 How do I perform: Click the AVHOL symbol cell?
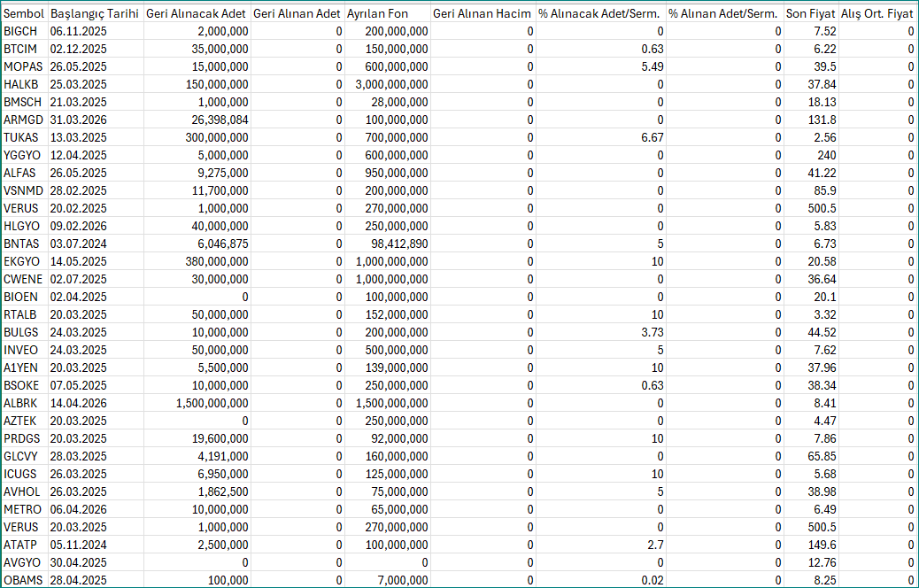[x=24, y=491]
